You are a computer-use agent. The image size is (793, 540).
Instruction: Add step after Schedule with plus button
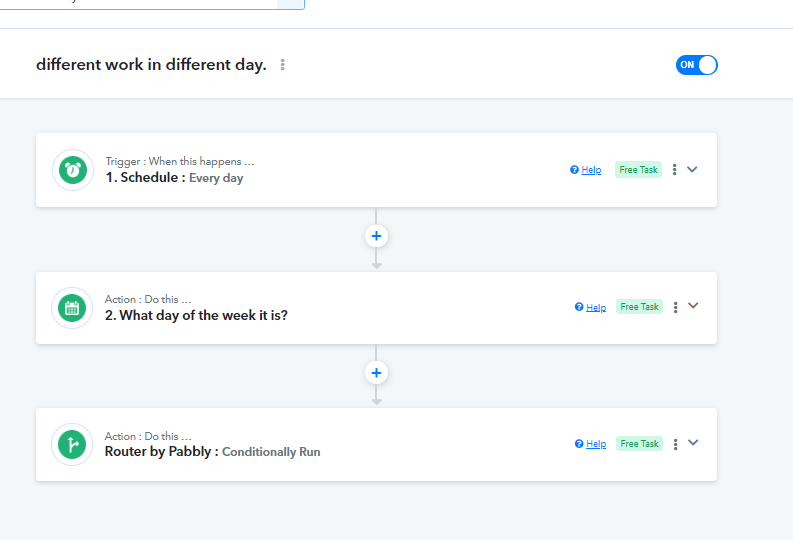coord(376,236)
